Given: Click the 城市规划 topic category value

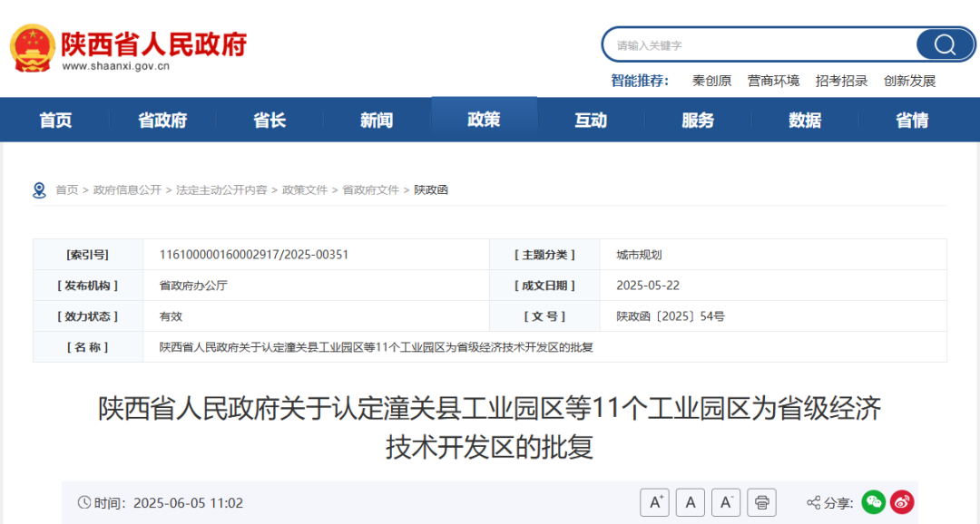Looking at the screenshot, I should (639, 255).
